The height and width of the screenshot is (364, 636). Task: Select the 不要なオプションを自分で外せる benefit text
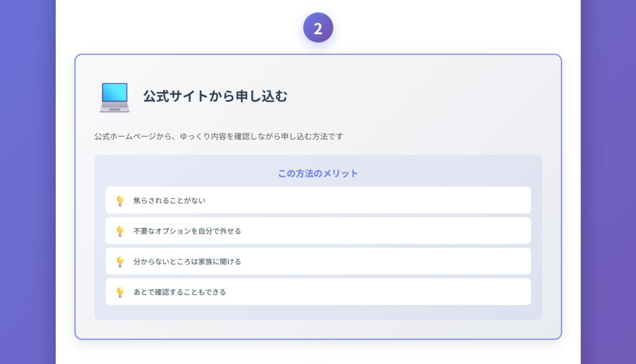coord(187,231)
